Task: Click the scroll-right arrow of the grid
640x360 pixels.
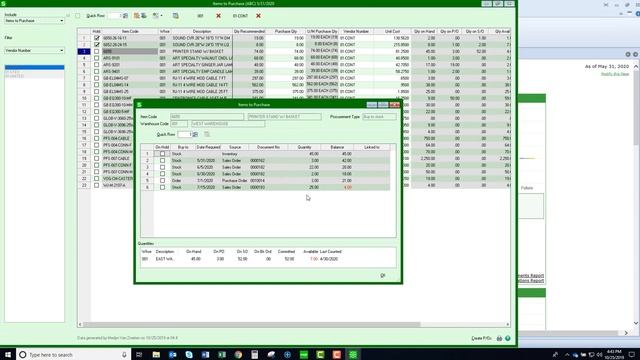Action: 508,324
